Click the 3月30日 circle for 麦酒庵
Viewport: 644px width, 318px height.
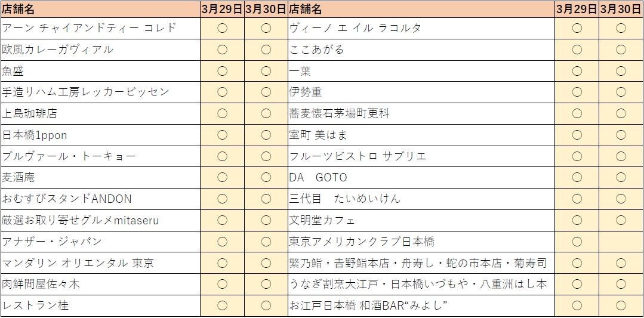266,177
